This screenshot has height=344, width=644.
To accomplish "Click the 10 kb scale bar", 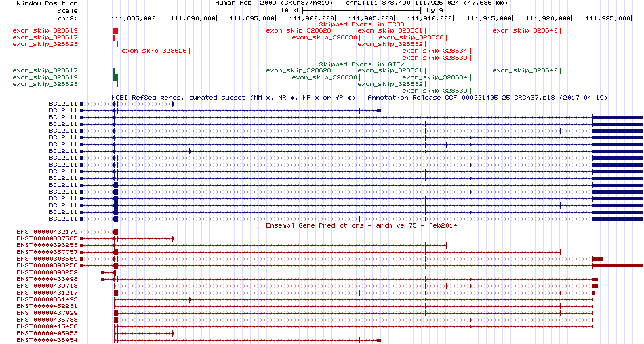I will [x=361, y=10].
